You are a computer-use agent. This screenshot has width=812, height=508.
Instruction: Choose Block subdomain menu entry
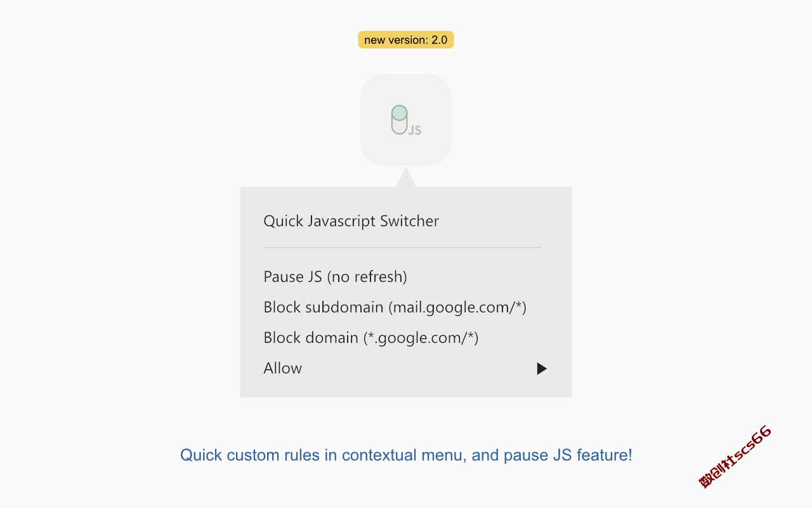(x=395, y=307)
